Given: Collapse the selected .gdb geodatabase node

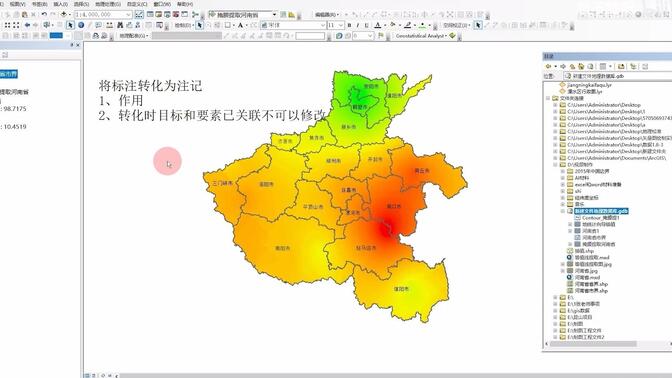Looking at the screenshot, I should (563, 211).
